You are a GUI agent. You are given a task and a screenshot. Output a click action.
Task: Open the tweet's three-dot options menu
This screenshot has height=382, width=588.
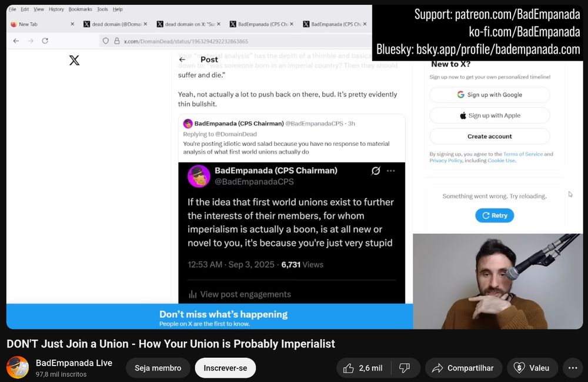(392, 170)
